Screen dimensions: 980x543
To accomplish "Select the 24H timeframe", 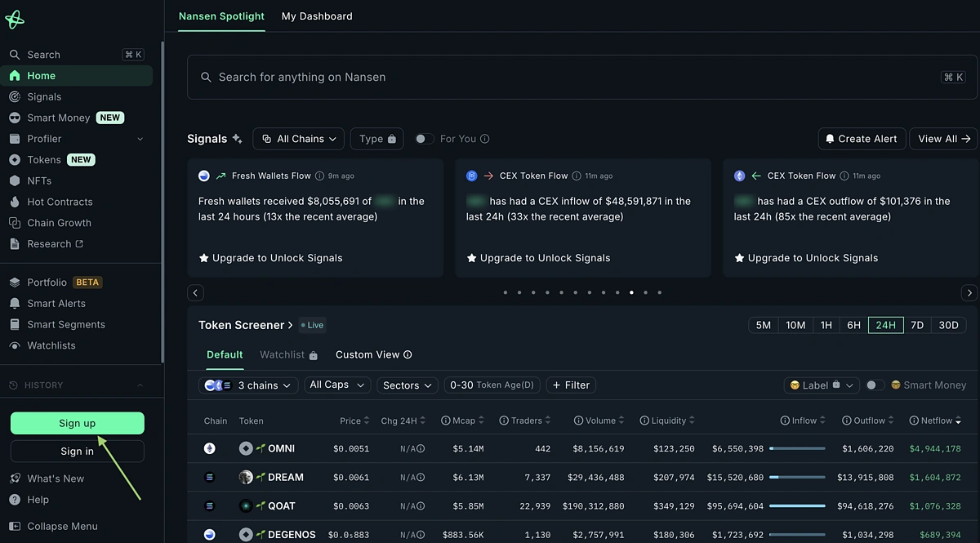I will 886,325.
